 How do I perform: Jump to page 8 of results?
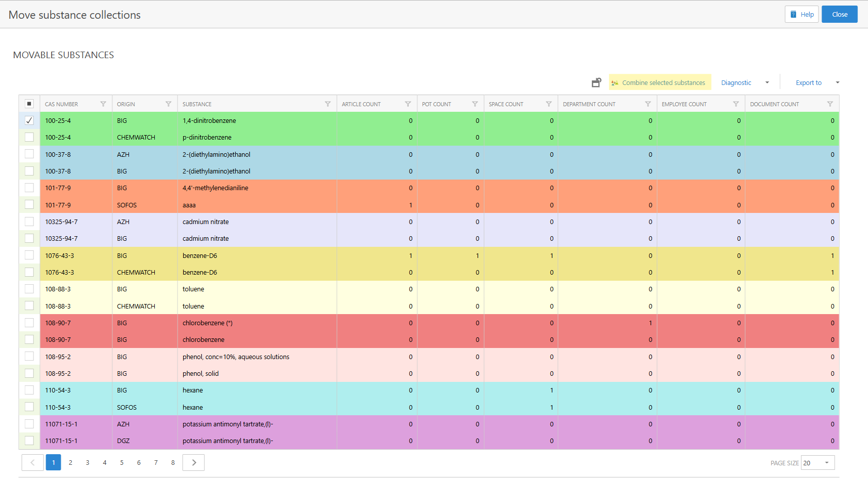tap(173, 463)
